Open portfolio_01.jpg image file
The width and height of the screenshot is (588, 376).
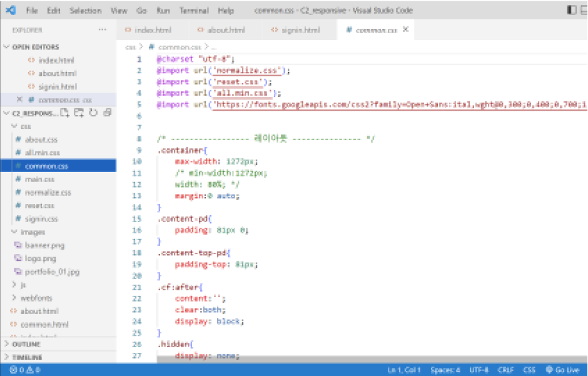pyautogui.click(x=52, y=272)
